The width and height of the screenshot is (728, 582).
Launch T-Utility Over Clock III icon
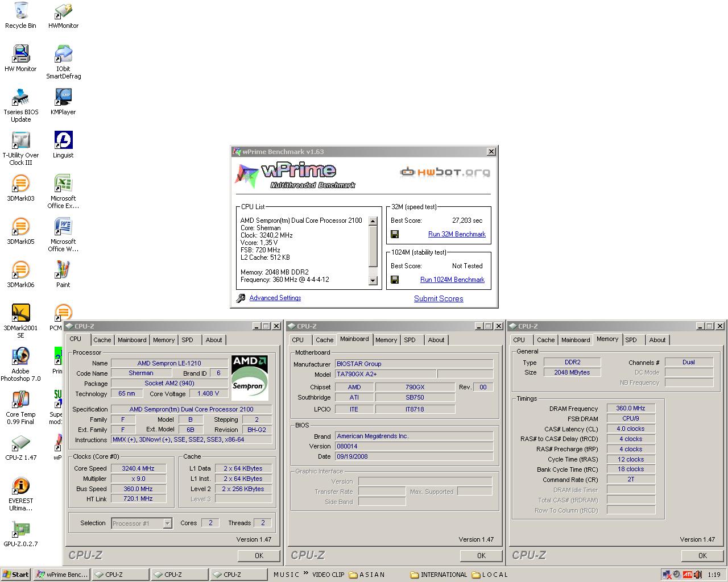point(20,149)
